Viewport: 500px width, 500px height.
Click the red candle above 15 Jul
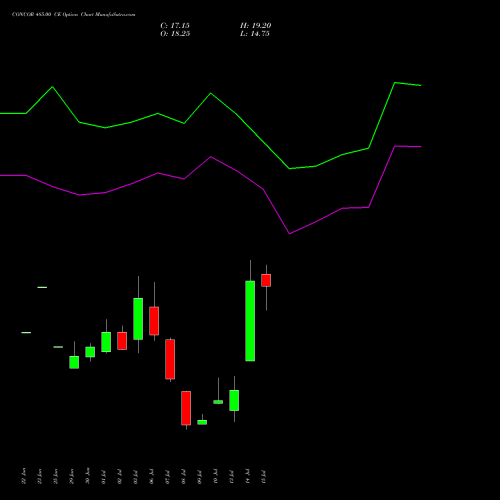[x=266, y=280]
